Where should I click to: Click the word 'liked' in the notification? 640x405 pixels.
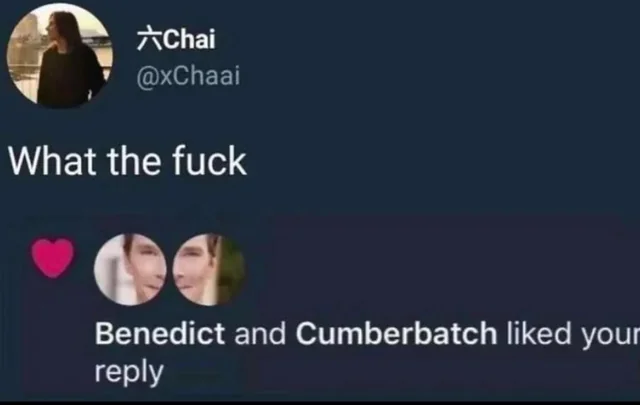tap(539, 334)
